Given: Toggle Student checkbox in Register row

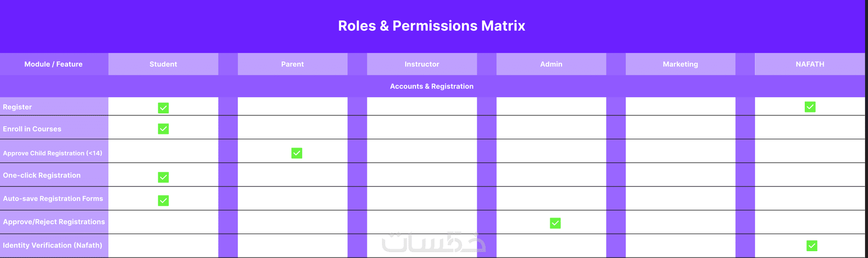Looking at the screenshot, I should pos(163,108).
